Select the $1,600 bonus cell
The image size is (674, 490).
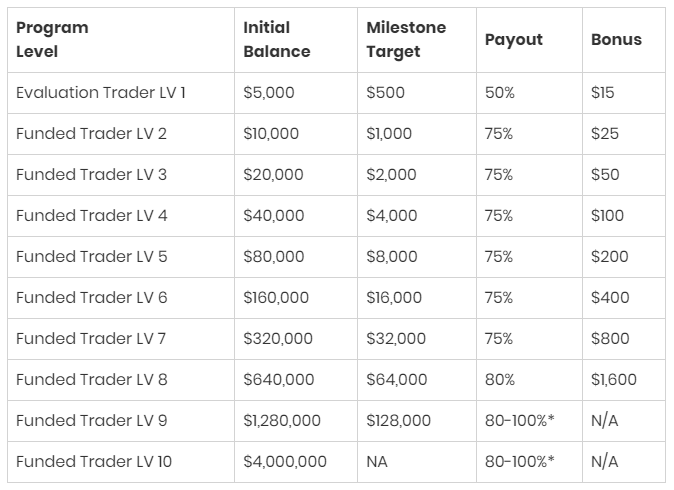pos(614,380)
